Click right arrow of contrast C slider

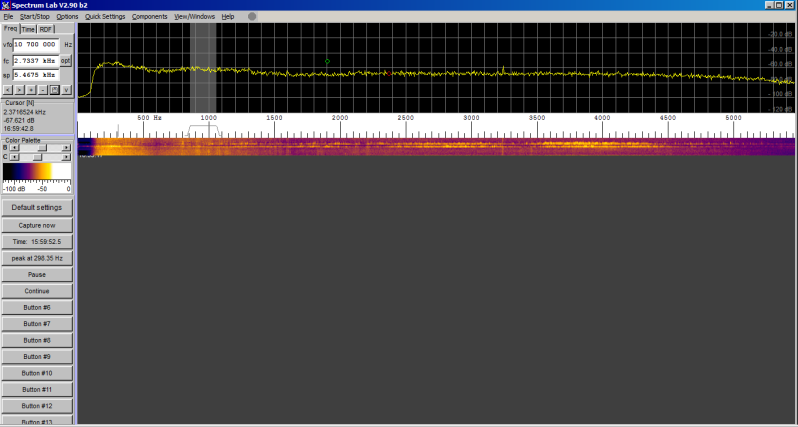66,157
